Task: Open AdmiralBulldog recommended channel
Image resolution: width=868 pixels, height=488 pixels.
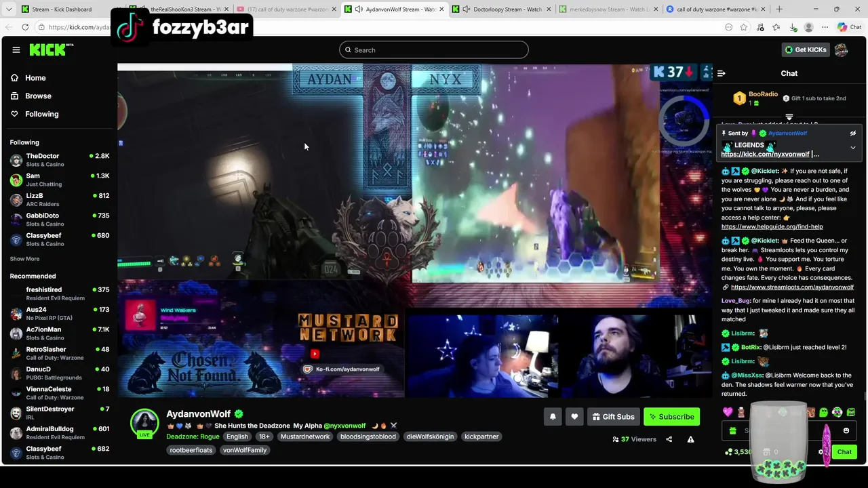Action: 60,433
